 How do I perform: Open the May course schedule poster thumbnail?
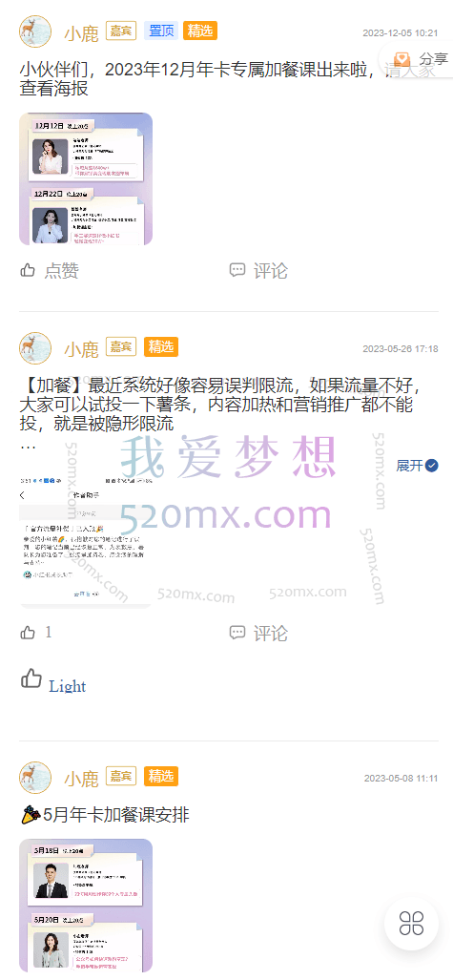pyautogui.click(x=86, y=905)
